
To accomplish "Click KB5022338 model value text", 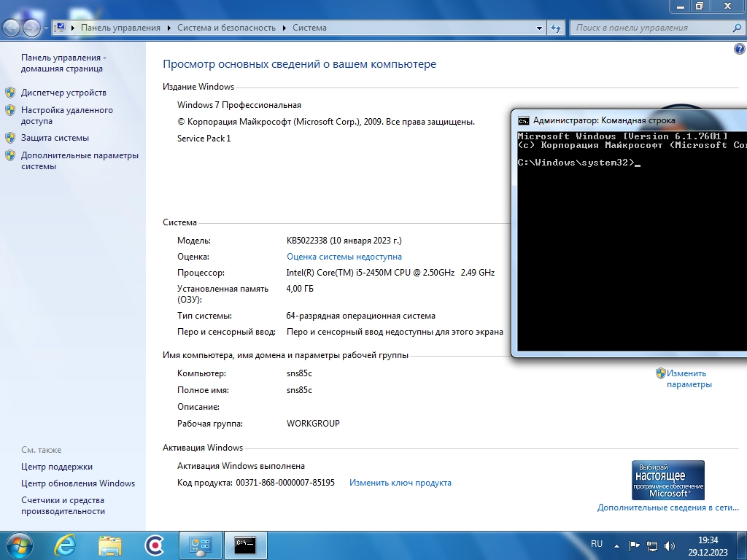I will coord(344,241).
